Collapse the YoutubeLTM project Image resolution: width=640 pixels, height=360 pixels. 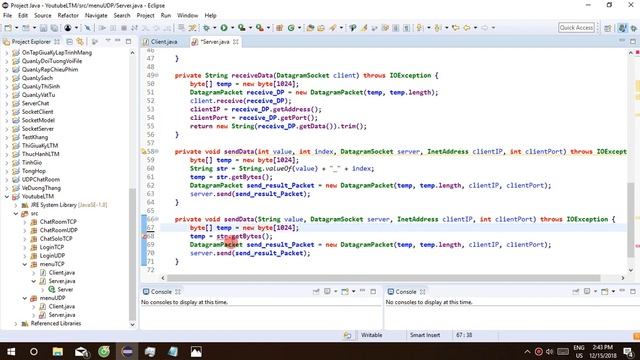coord(7,196)
